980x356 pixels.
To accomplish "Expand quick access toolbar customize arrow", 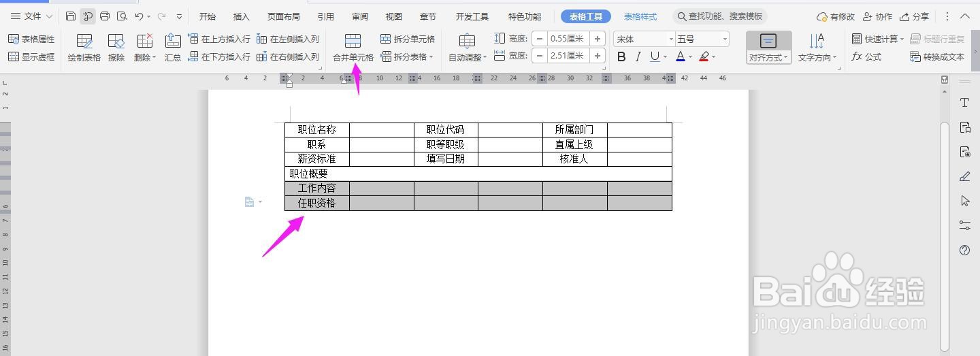I will point(179,16).
